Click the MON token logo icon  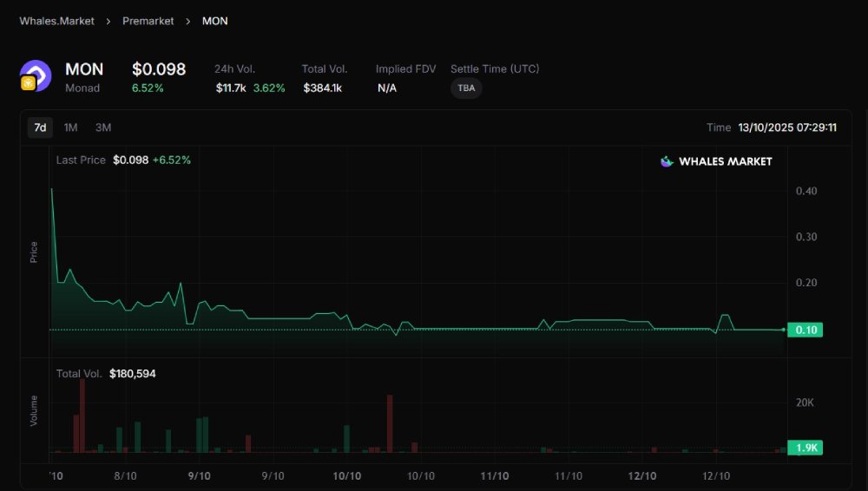point(36,75)
